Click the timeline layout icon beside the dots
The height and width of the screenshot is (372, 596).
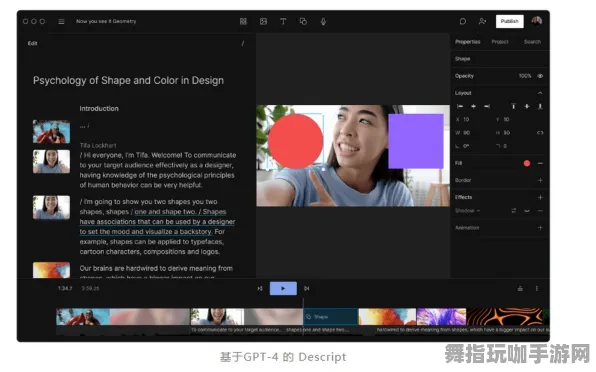pos(520,289)
